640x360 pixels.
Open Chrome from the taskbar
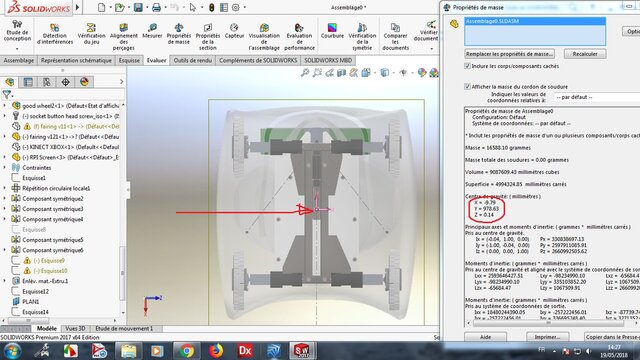187,351
